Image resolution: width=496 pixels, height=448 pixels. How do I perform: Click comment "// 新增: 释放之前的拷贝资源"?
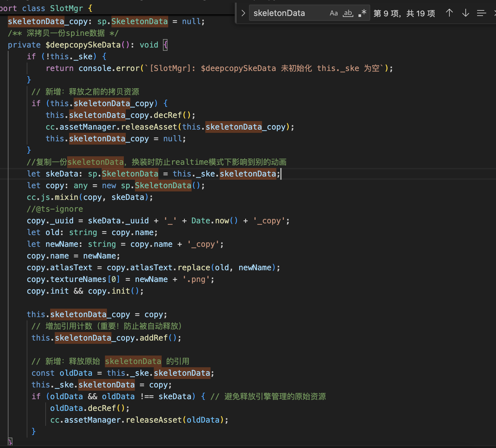(x=85, y=92)
